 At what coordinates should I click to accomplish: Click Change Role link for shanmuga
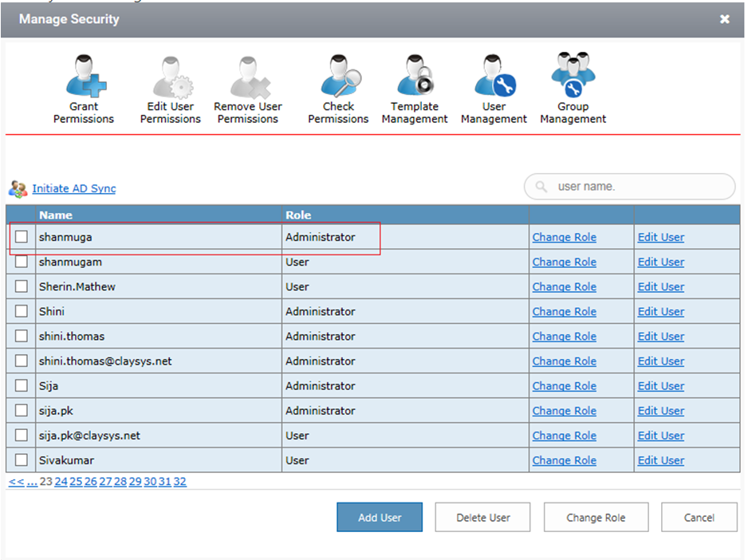coord(565,237)
